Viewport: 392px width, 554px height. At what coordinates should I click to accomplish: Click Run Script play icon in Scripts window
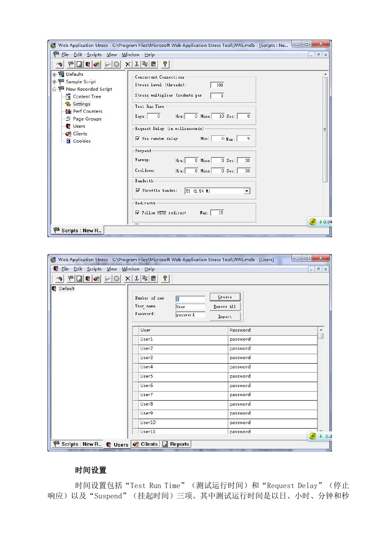pyautogui.click(x=108, y=64)
